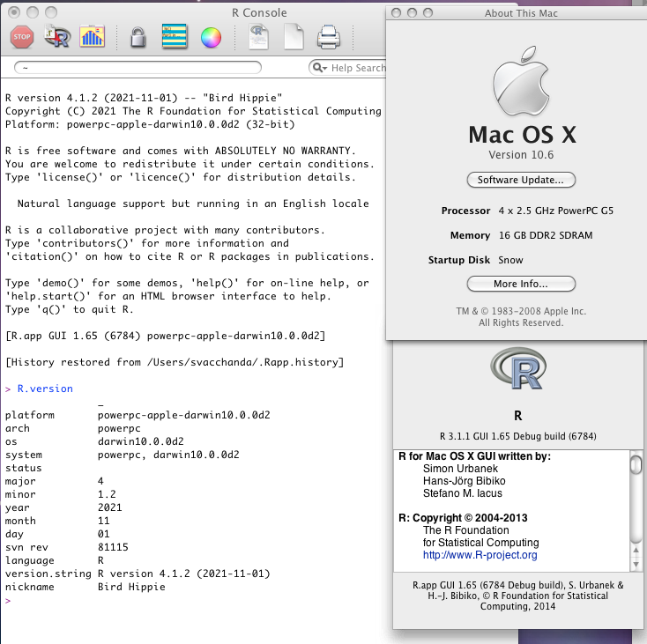This screenshot has width=647, height=644.
Task: Click the scroll up arrow in credits
Action: click(636, 550)
